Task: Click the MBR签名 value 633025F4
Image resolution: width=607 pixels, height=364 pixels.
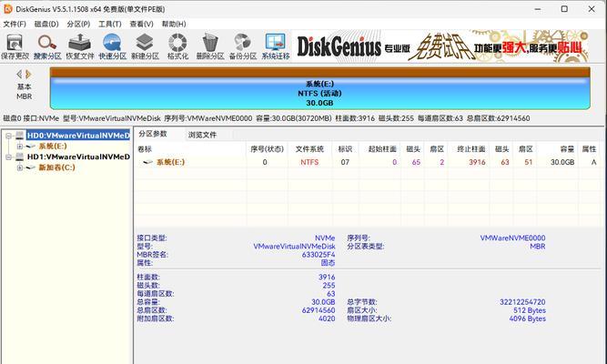Action: click(319, 255)
